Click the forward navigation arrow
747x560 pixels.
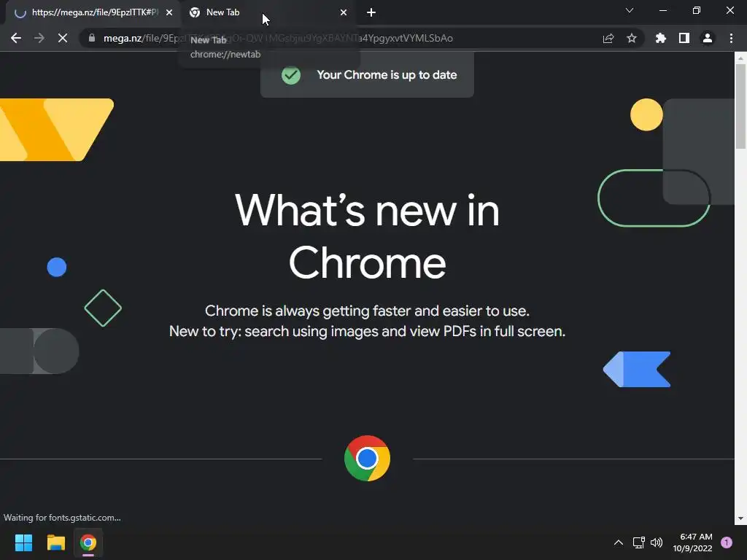coord(39,38)
